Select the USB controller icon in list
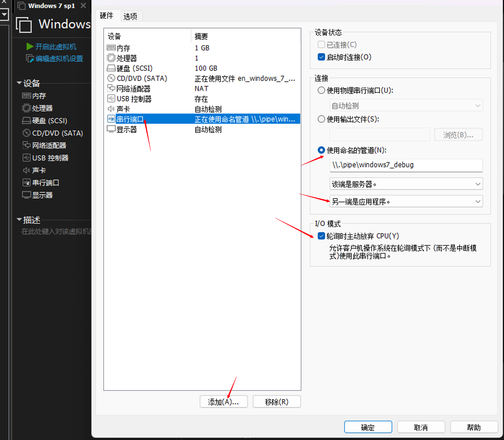This screenshot has height=440, width=504. [x=111, y=99]
